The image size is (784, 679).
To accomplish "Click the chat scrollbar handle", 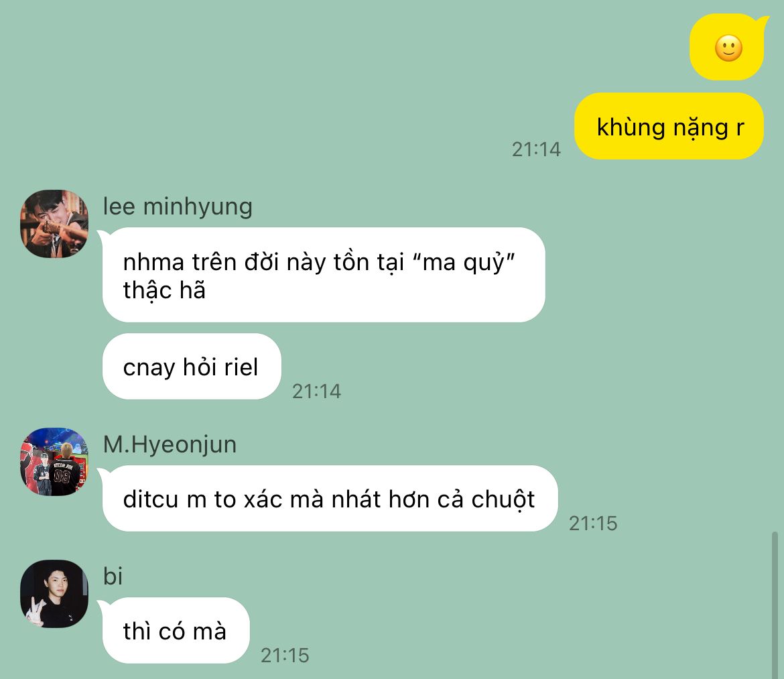I will (x=775, y=605).
